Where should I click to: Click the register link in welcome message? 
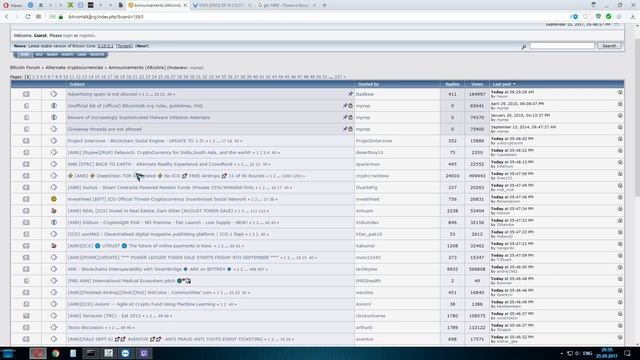[x=87, y=36]
